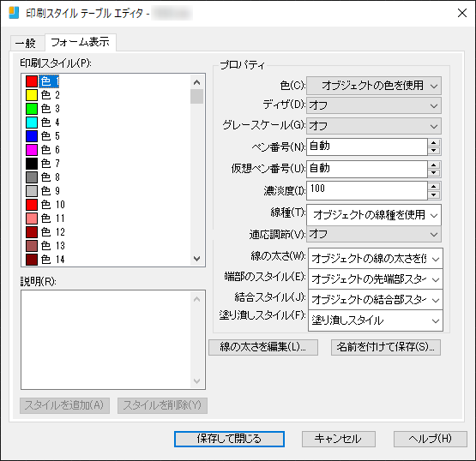Select the red swatch of 色 1

(32, 81)
